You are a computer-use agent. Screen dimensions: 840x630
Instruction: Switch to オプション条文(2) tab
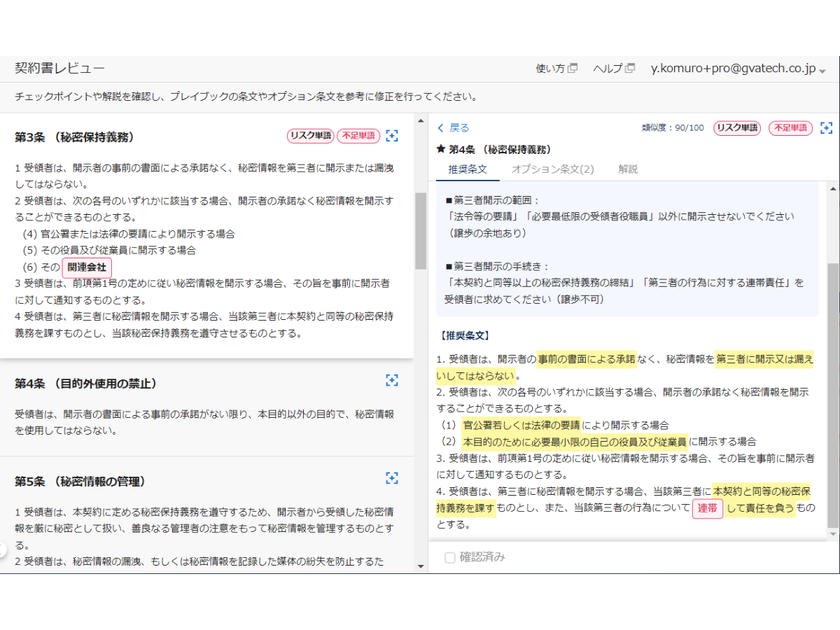click(x=552, y=169)
